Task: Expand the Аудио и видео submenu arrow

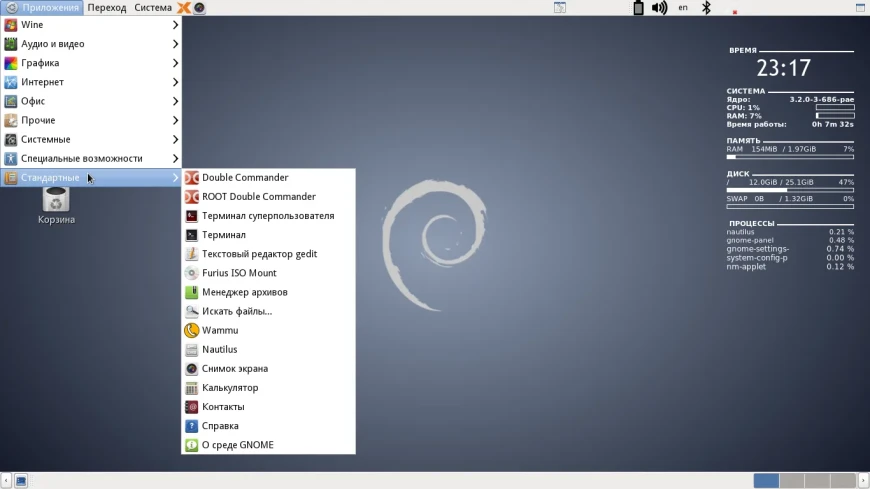Action: click(175, 44)
